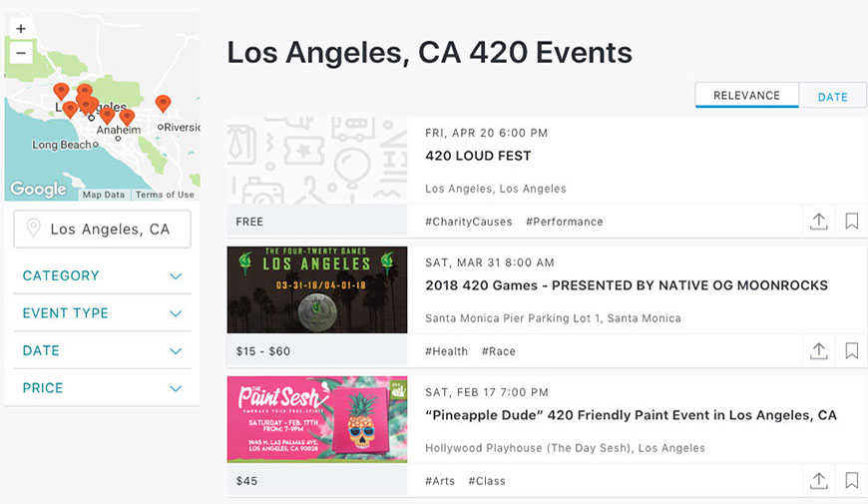Click the Google logo on map
Screen dimensions: 868x504
[38, 189]
